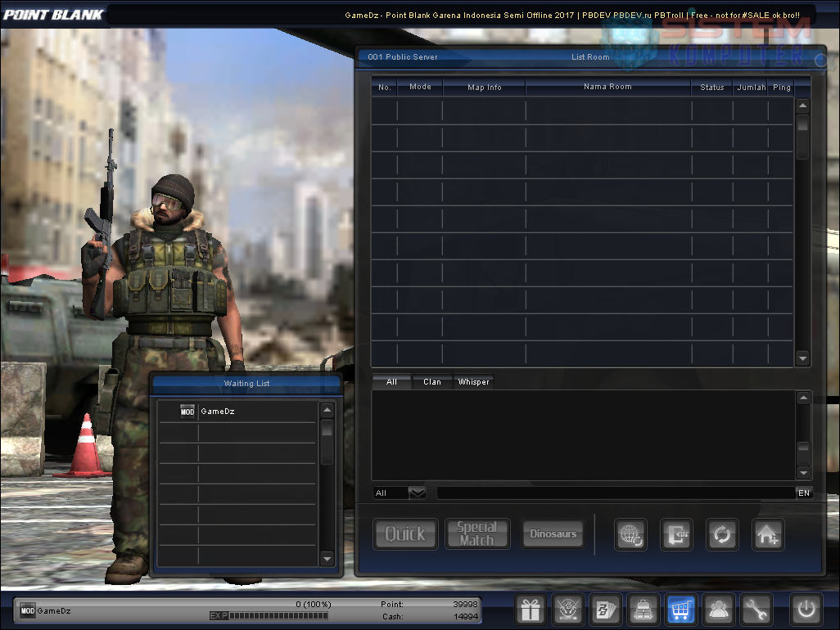Screen dimensions: 840x630
Task: Switch to the Whisper chat tab
Action: [473, 381]
